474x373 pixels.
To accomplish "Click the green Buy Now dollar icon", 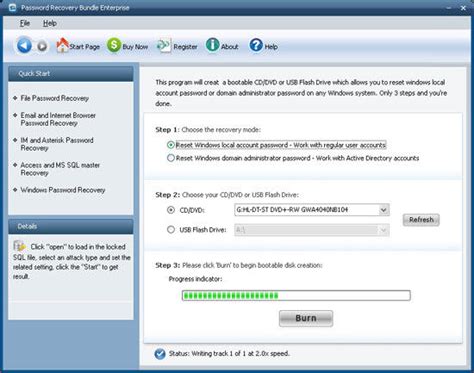I will [x=114, y=45].
